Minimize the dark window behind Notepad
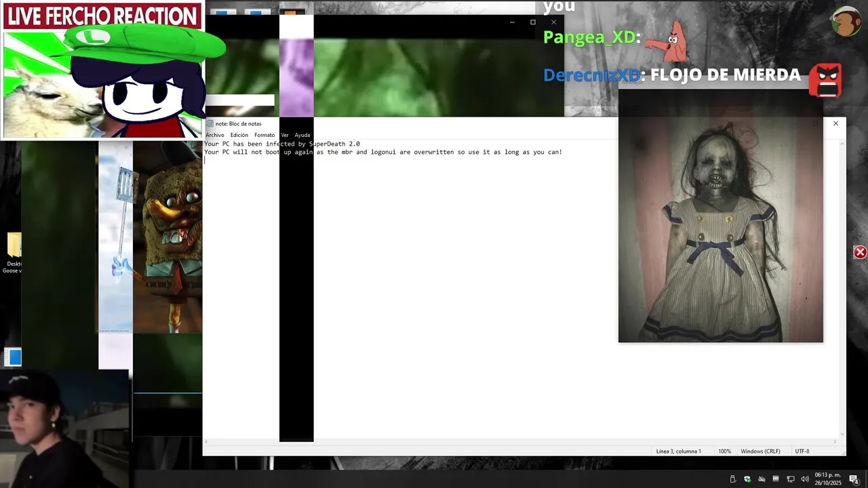 click(x=512, y=22)
